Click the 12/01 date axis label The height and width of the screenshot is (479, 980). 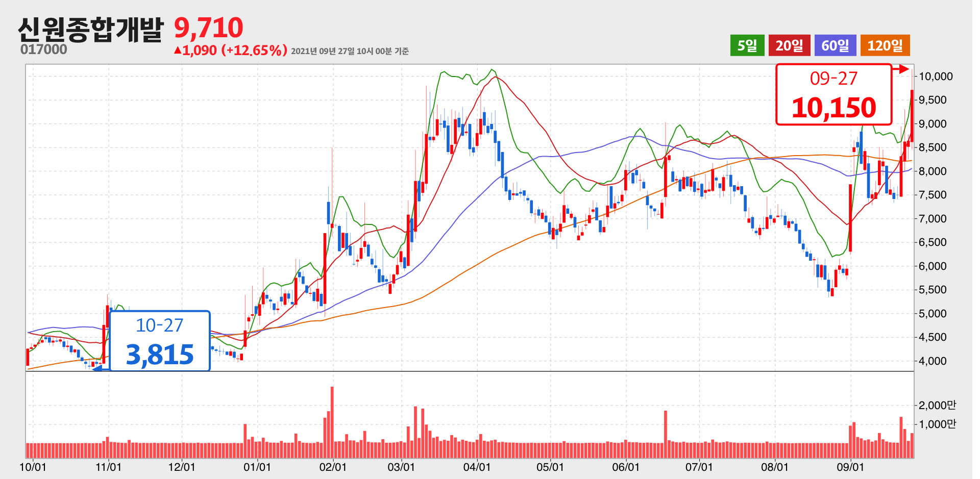click(182, 467)
